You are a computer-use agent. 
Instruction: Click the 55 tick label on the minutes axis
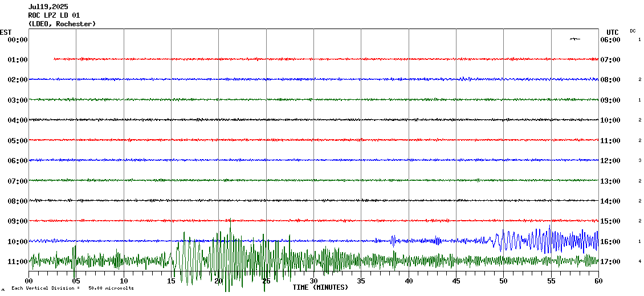(x=551, y=281)
